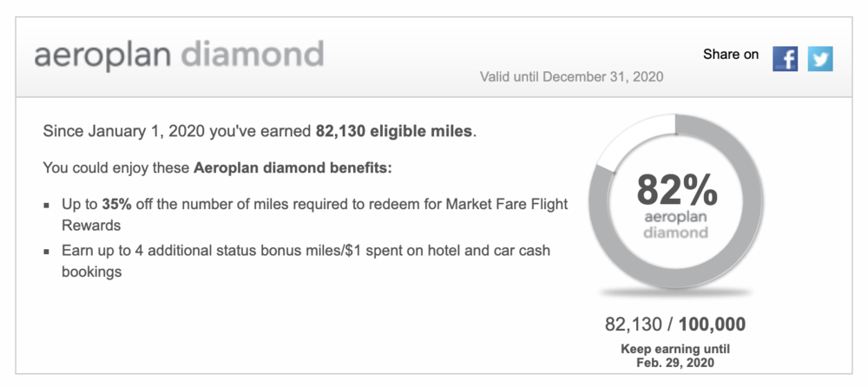Image resolution: width=868 pixels, height=387 pixels.
Task: Click the "Valid until December 31, 2020" text
Action: (571, 76)
